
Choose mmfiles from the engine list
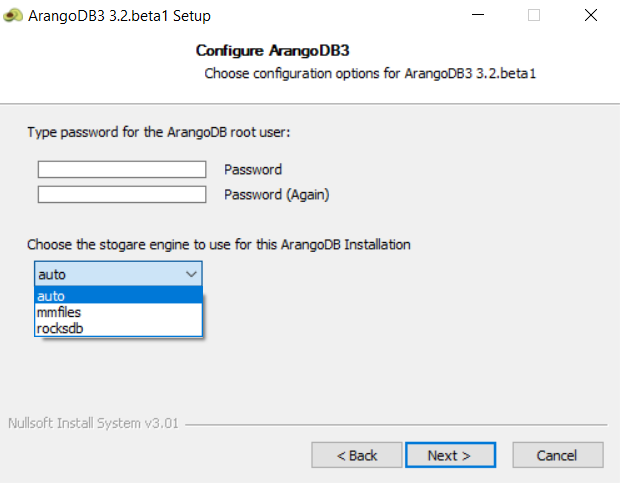pos(119,312)
